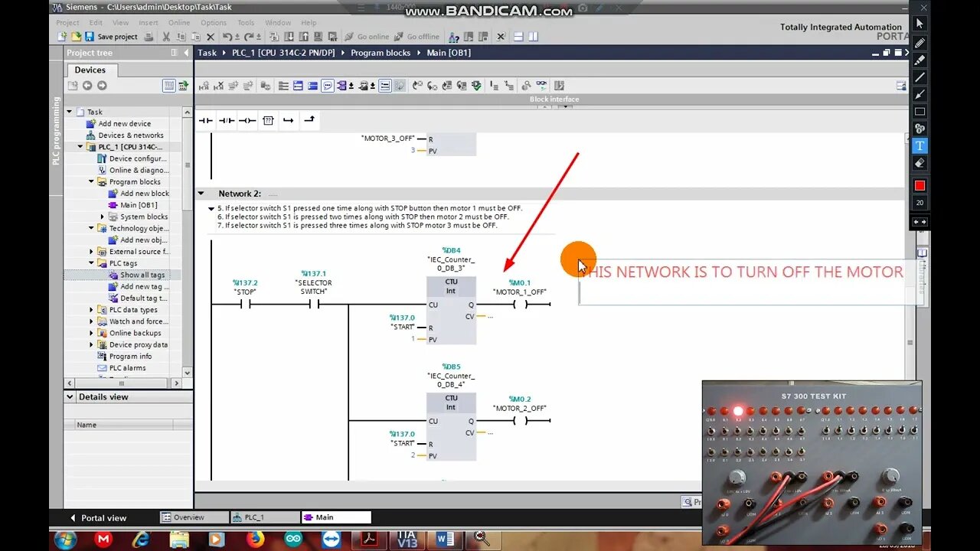
Task: Select the Bandicam highlighter tool
Action: tap(920, 60)
